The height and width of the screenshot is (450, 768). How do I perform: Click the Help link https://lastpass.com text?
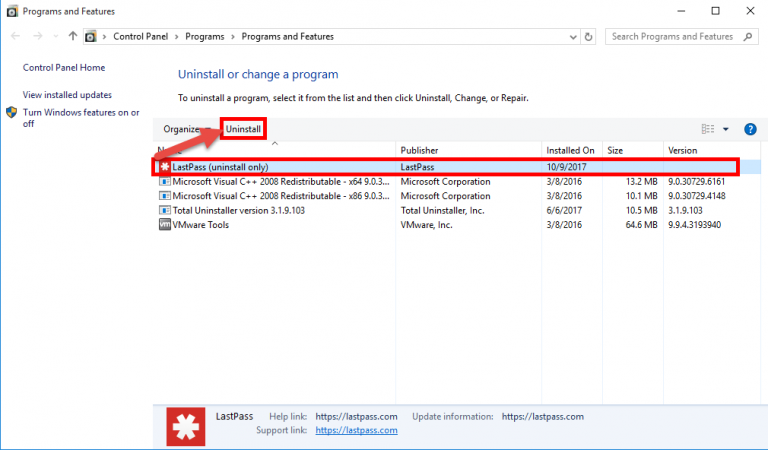[x=356, y=417]
